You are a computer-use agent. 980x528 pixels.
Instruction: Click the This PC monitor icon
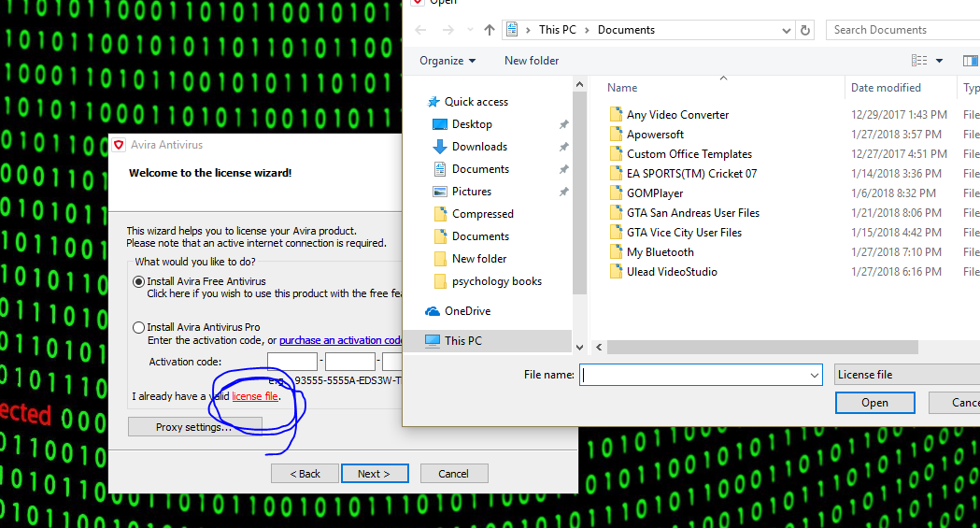433,341
